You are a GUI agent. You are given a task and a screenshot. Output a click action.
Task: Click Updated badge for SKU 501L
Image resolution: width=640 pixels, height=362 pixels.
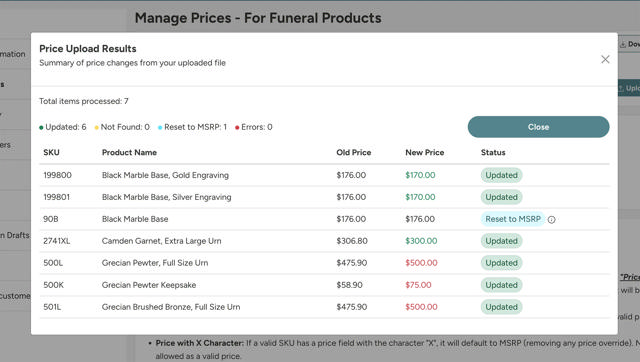[x=501, y=307]
